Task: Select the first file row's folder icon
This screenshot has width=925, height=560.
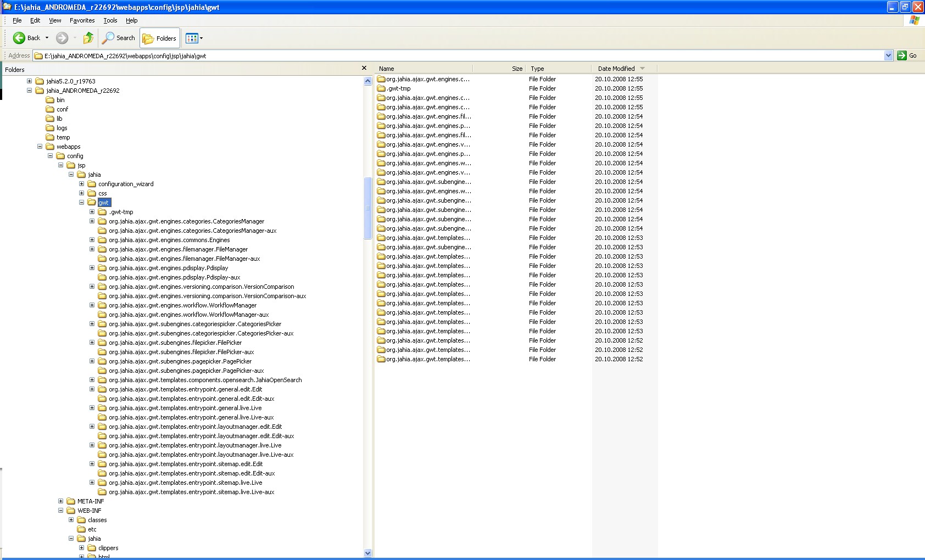Action: coord(381,79)
